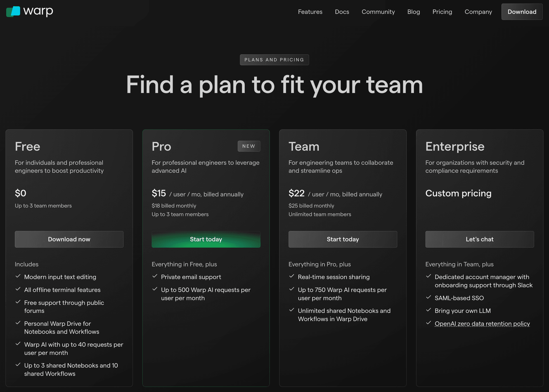Open OpenAI zero data retention policy link
Screen dimensions: 549x392
482,324
